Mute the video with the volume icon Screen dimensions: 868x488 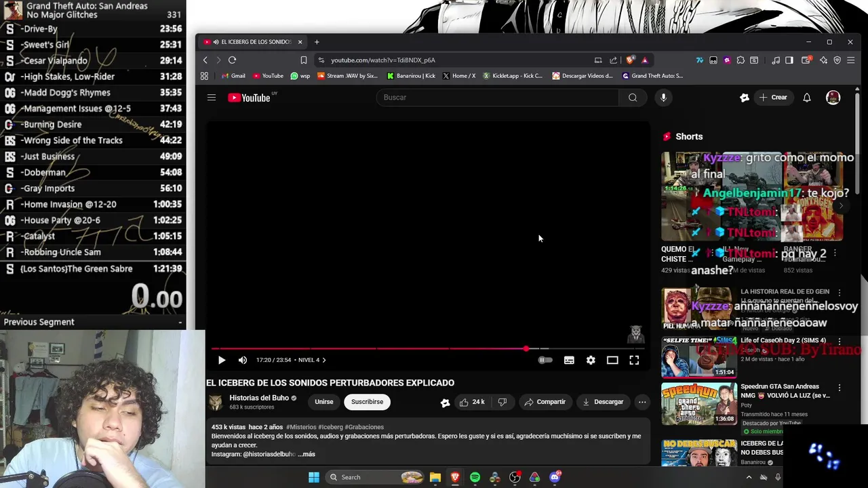(243, 361)
